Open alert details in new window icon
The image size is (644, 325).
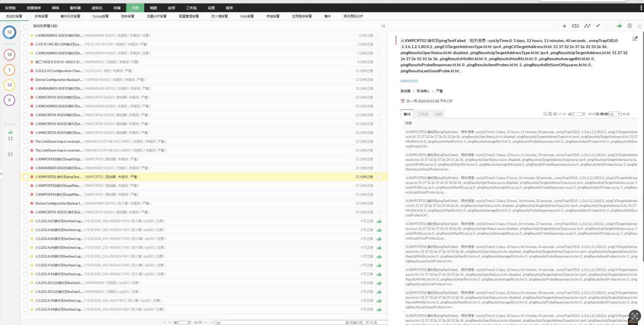coord(635,39)
